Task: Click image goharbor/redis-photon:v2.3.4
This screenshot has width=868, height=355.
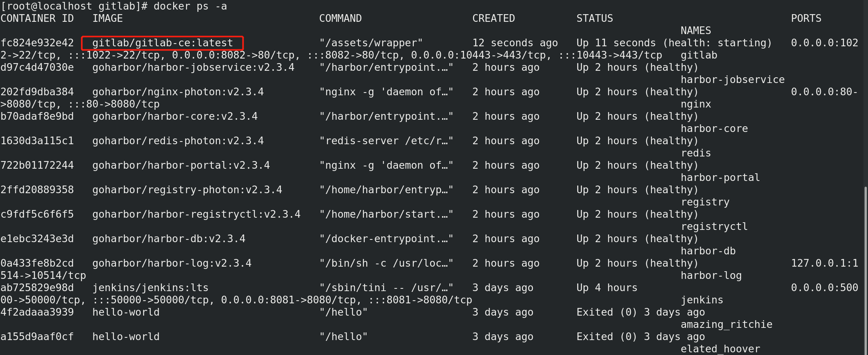Action: (178, 141)
